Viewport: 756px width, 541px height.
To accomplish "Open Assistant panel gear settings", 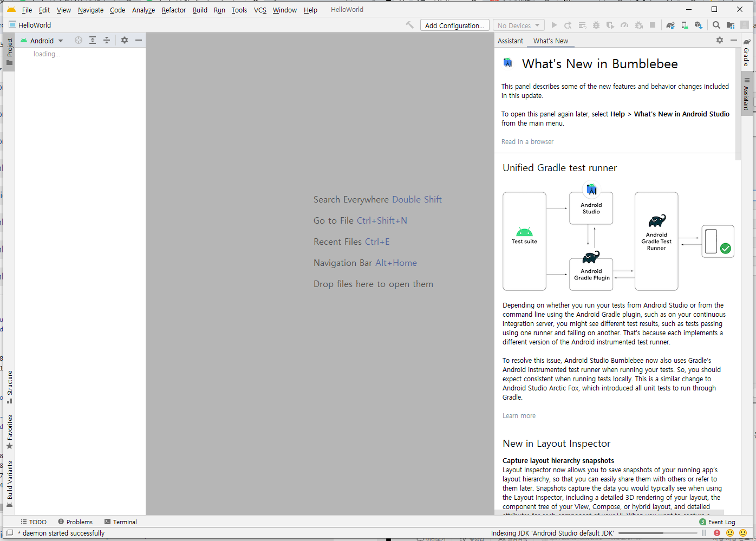I will pyautogui.click(x=720, y=40).
